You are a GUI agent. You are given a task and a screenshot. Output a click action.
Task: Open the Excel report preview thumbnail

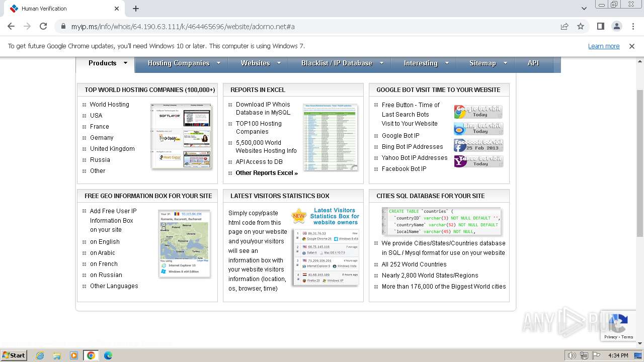pos(331,137)
